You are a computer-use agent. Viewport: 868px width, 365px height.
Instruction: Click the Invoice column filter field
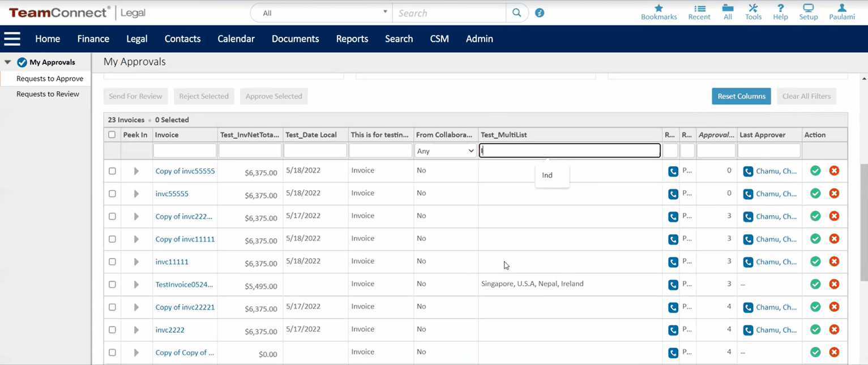tap(185, 151)
